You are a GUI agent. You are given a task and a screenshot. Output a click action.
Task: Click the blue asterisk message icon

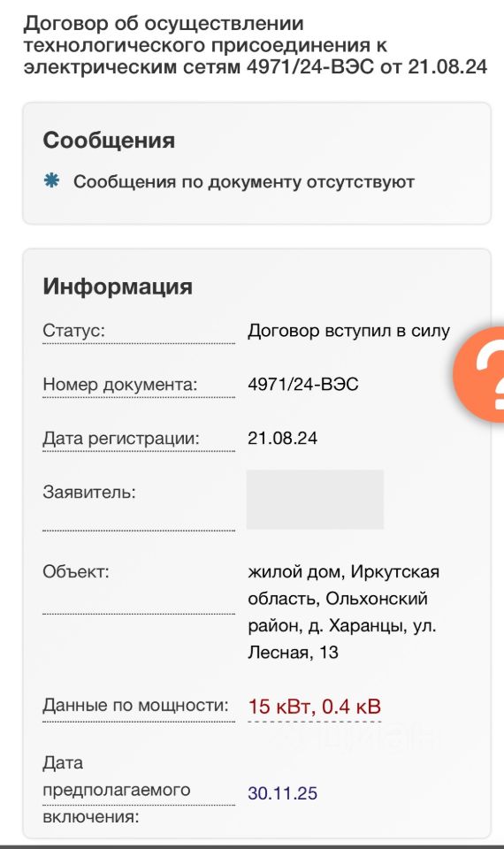[52, 180]
